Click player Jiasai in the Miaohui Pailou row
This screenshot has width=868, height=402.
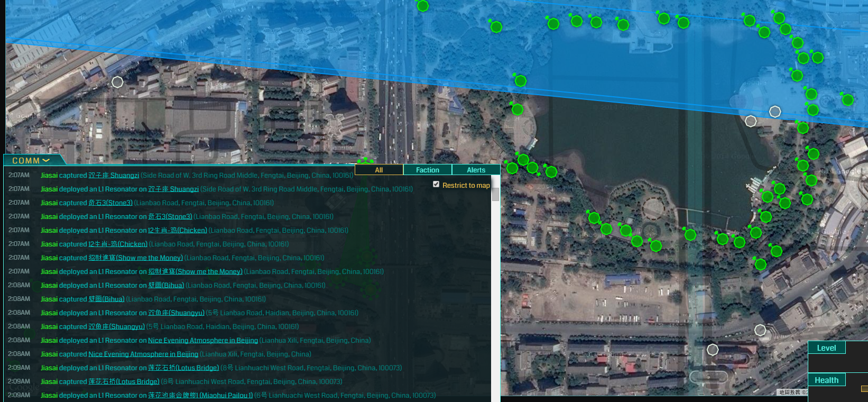pos(49,395)
